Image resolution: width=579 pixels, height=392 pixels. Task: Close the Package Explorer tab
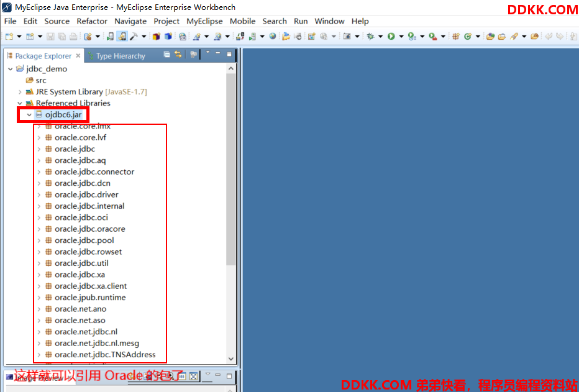78,56
